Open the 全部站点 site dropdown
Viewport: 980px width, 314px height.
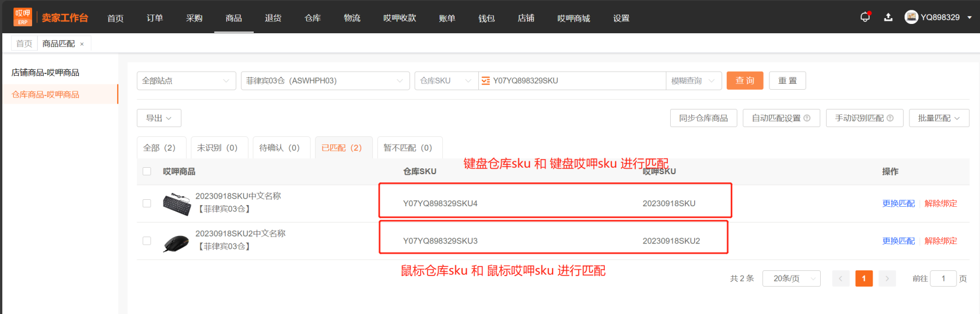pyautogui.click(x=186, y=81)
